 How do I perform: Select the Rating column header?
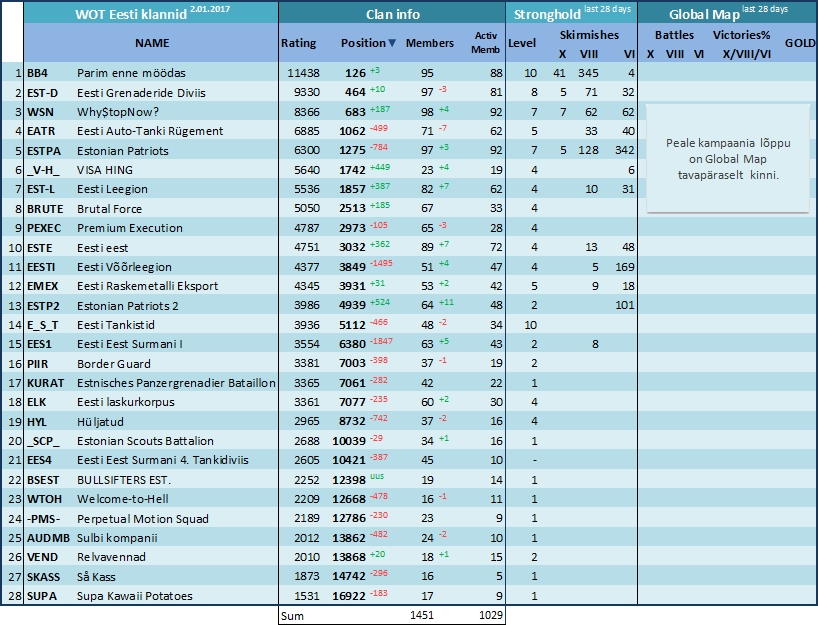click(x=298, y=43)
